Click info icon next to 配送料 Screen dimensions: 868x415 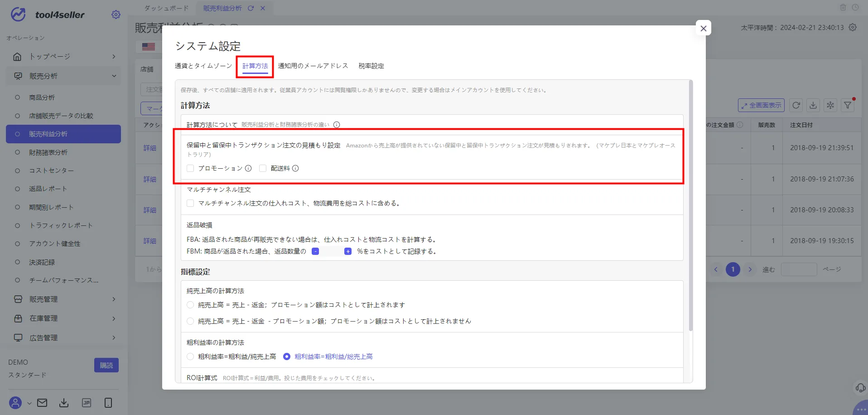click(295, 168)
